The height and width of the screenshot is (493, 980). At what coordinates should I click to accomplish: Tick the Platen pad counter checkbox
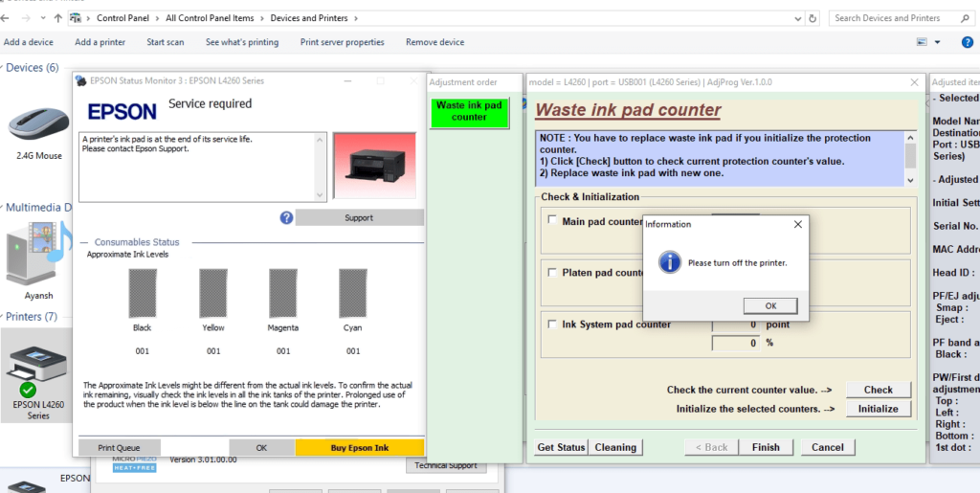[x=552, y=273]
